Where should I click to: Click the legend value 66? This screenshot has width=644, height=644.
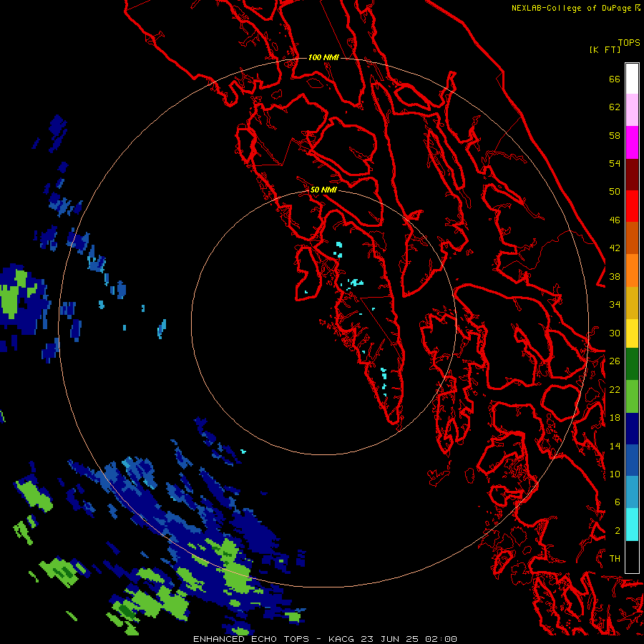click(615, 79)
